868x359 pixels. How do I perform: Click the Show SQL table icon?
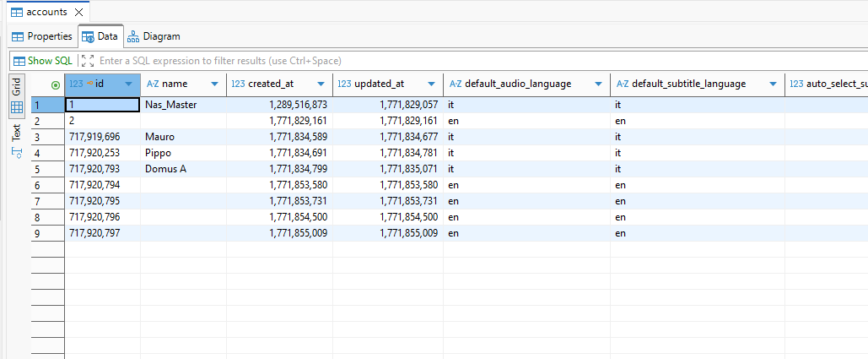pyautogui.click(x=19, y=61)
